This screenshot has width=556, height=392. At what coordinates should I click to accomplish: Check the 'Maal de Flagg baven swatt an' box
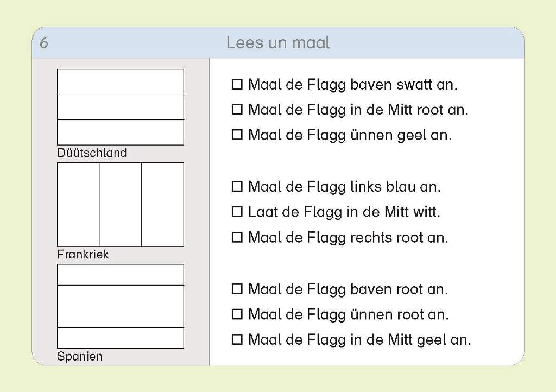[237, 85]
